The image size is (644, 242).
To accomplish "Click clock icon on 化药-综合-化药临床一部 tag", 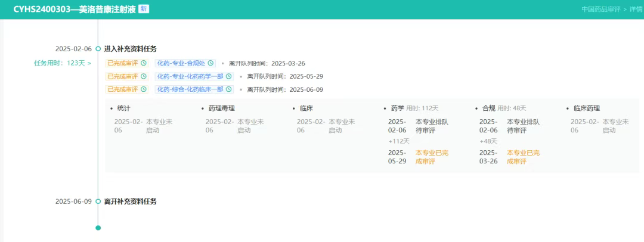I will tap(228, 89).
